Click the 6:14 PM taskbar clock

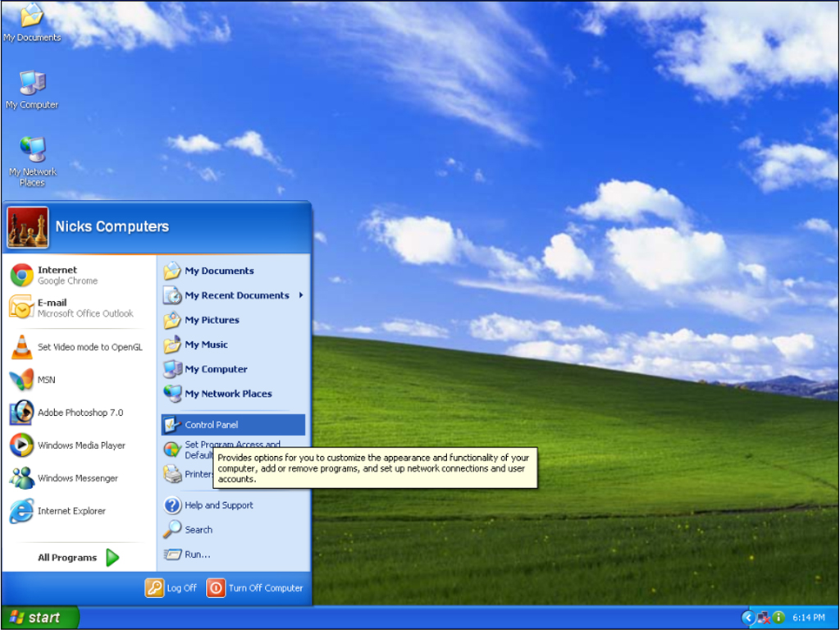809,618
